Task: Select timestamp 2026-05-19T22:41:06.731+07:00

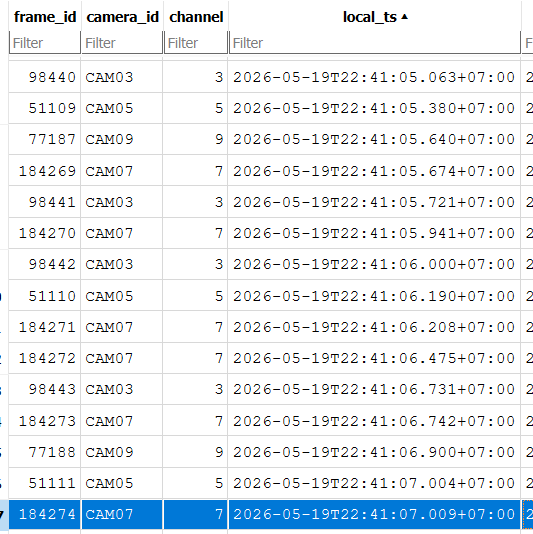Action: [374, 390]
